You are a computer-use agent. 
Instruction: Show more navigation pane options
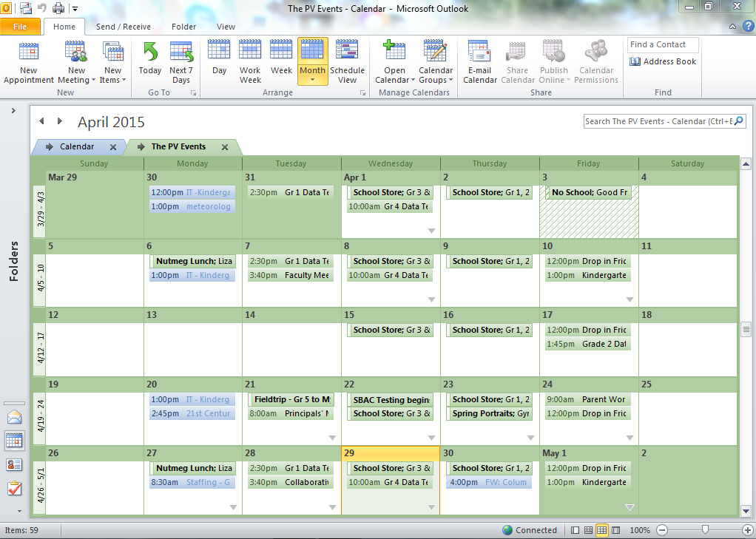[x=19, y=511]
